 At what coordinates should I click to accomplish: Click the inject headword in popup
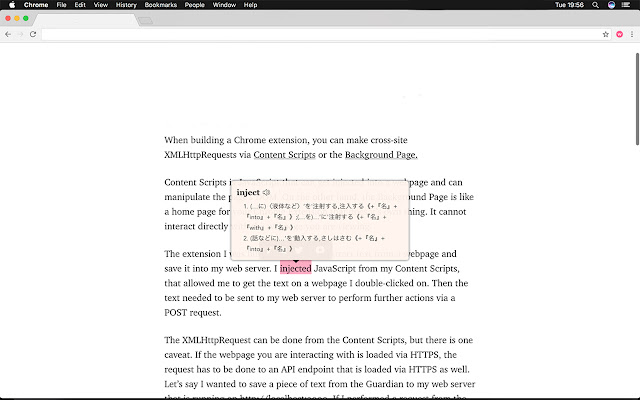click(x=248, y=192)
